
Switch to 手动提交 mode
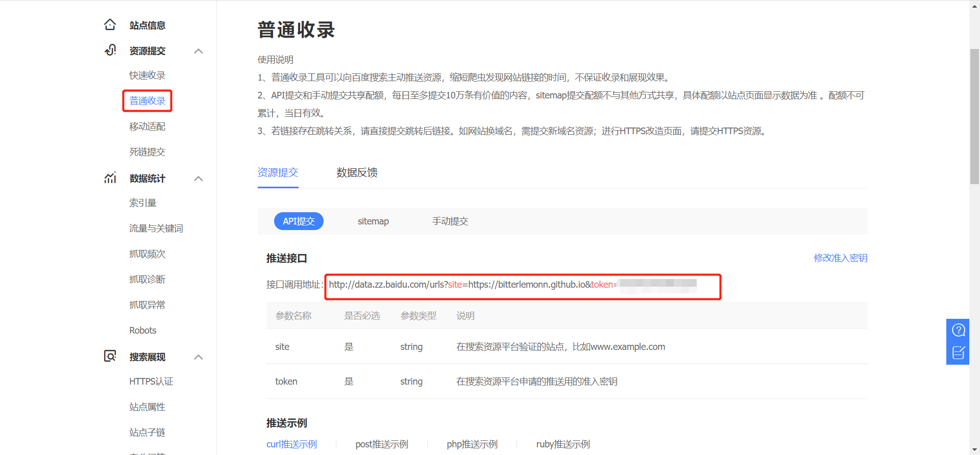[x=450, y=221]
